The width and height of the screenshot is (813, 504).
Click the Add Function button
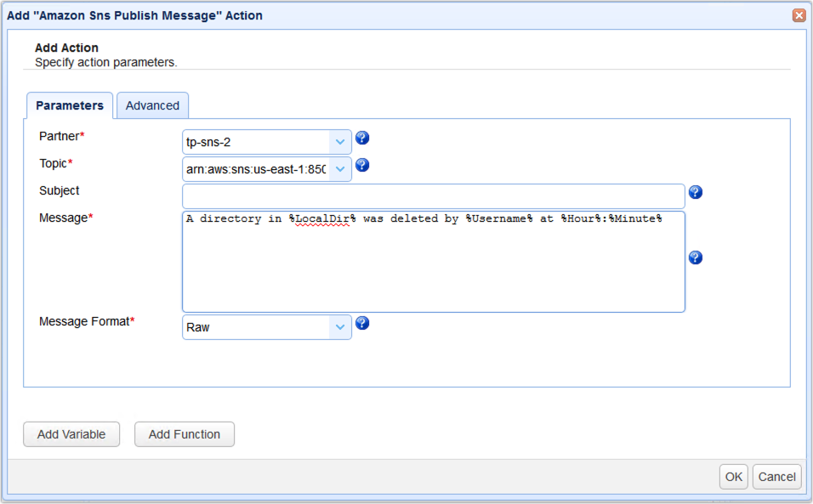coord(185,434)
